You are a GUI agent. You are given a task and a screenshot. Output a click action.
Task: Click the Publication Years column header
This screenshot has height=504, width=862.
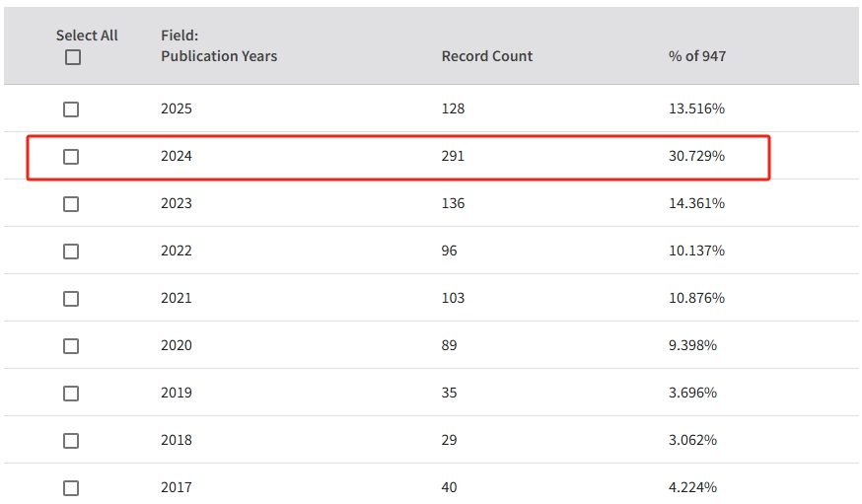219,56
